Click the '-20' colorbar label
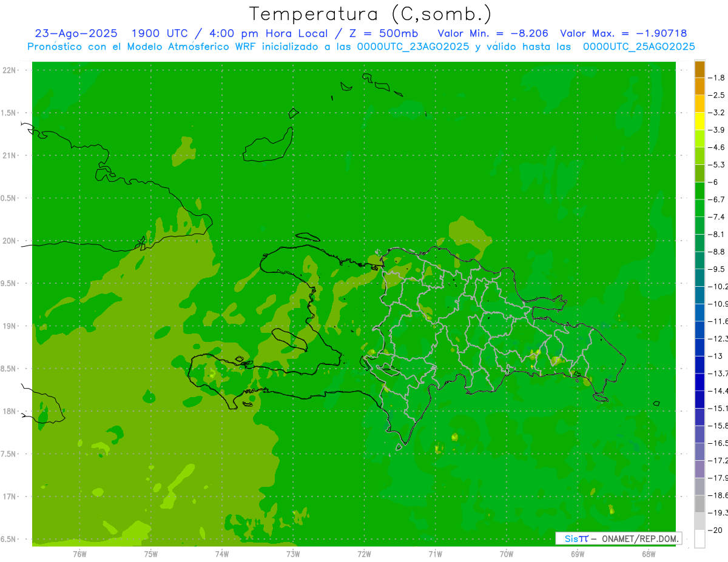 click(716, 530)
